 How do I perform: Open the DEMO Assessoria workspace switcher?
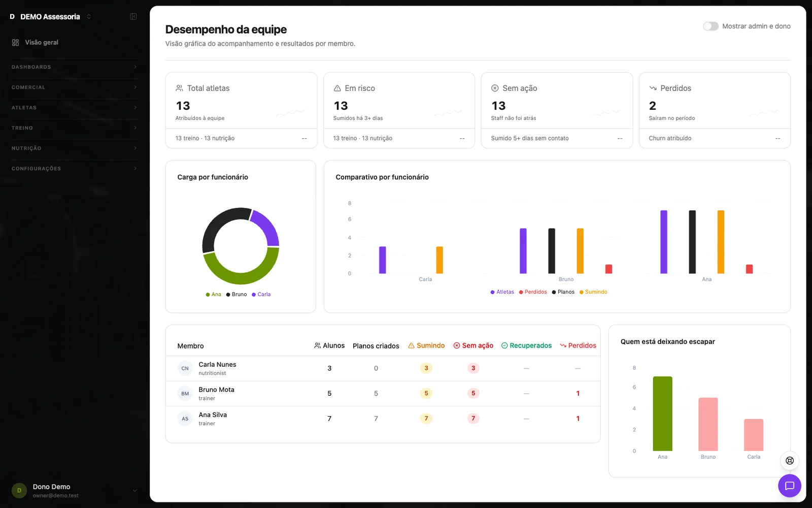coord(51,17)
